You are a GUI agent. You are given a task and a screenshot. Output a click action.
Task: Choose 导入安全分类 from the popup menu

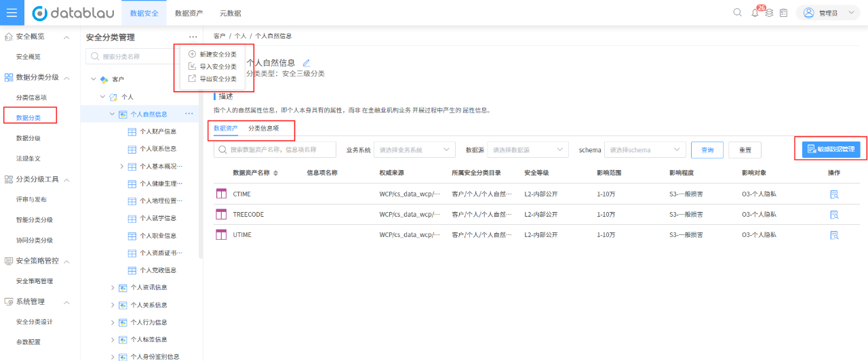(x=212, y=66)
